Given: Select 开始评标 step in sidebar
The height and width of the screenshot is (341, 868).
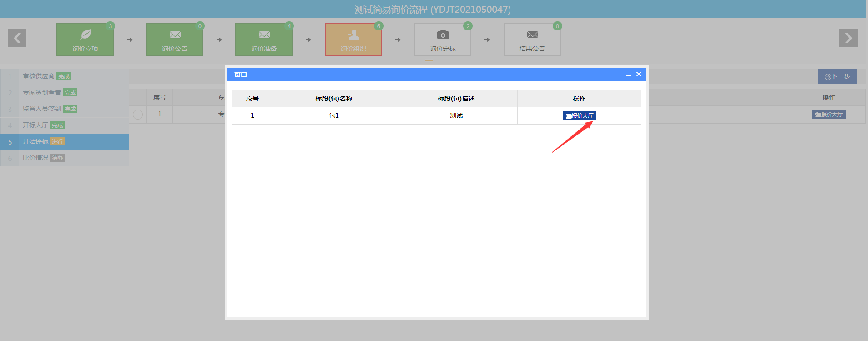Looking at the screenshot, I should click(x=35, y=142).
